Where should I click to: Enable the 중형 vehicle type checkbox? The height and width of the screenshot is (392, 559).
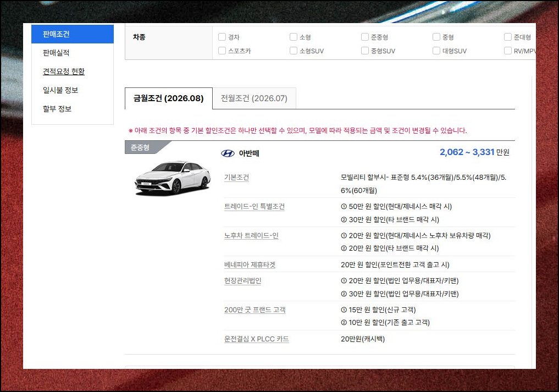tap(436, 37)
